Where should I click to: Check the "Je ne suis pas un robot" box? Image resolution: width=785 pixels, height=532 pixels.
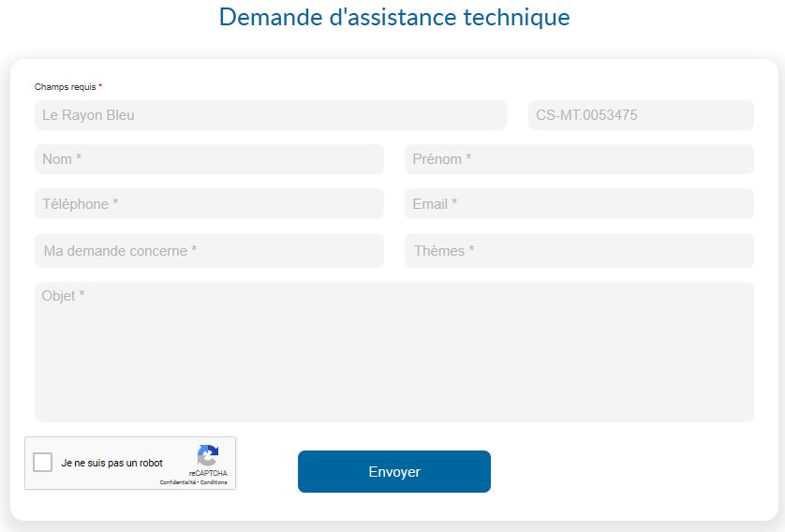(42, 463)
